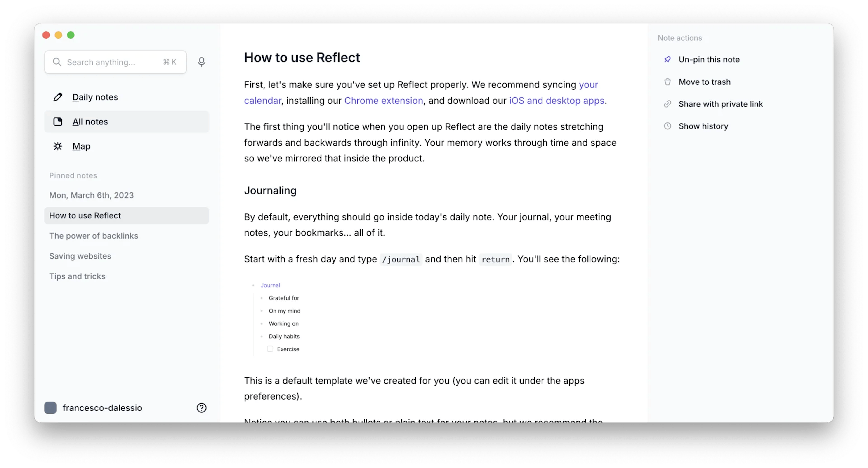Click the Map graph icon
Image resolution: width=868 pixels, height=468 pixels.
58,146
